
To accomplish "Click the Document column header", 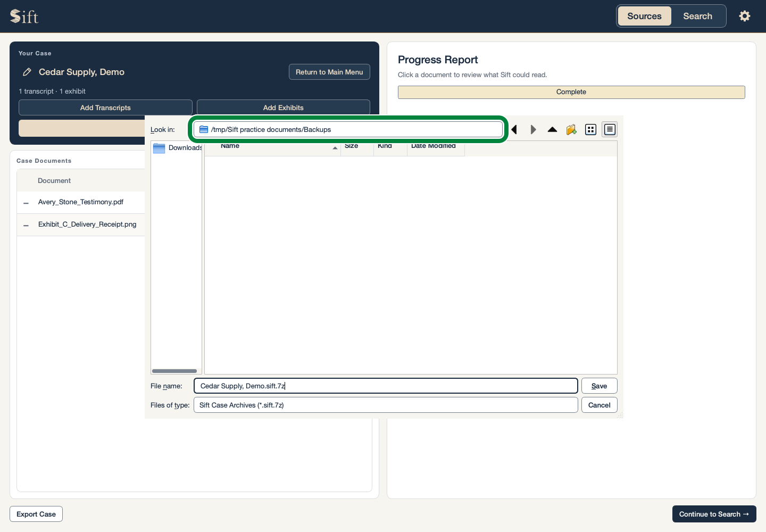I will point(54,181).
